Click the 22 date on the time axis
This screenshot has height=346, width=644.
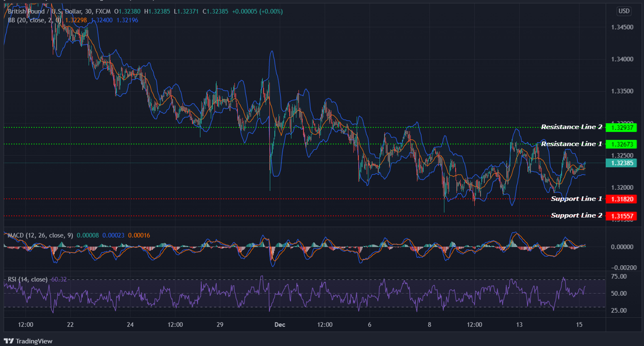pos(70,325)
